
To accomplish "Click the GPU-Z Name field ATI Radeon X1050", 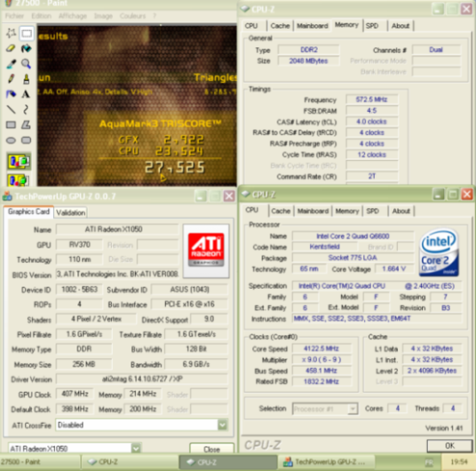I will [x=117, y=229].
